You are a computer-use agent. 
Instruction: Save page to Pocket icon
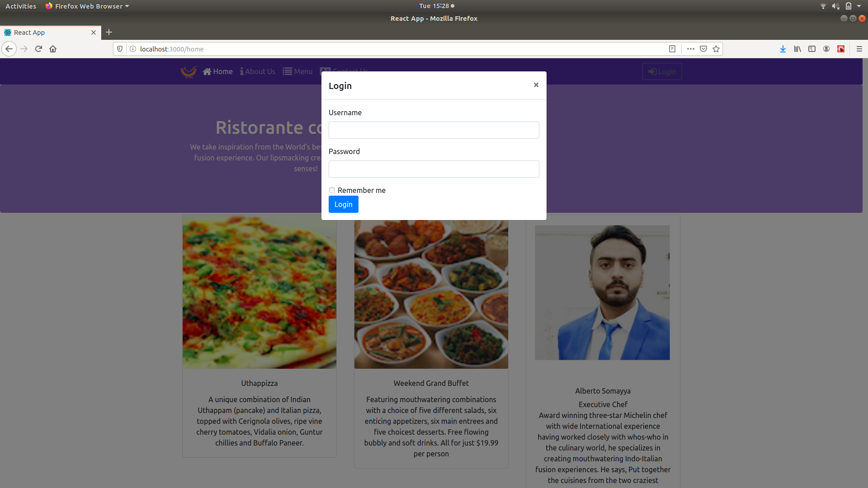703,49
